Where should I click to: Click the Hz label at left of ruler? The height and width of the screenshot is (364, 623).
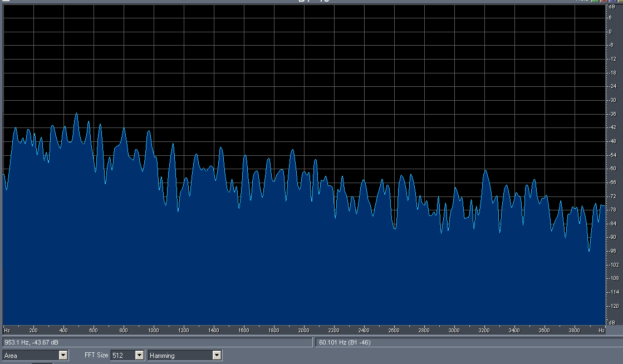(7, 330)
